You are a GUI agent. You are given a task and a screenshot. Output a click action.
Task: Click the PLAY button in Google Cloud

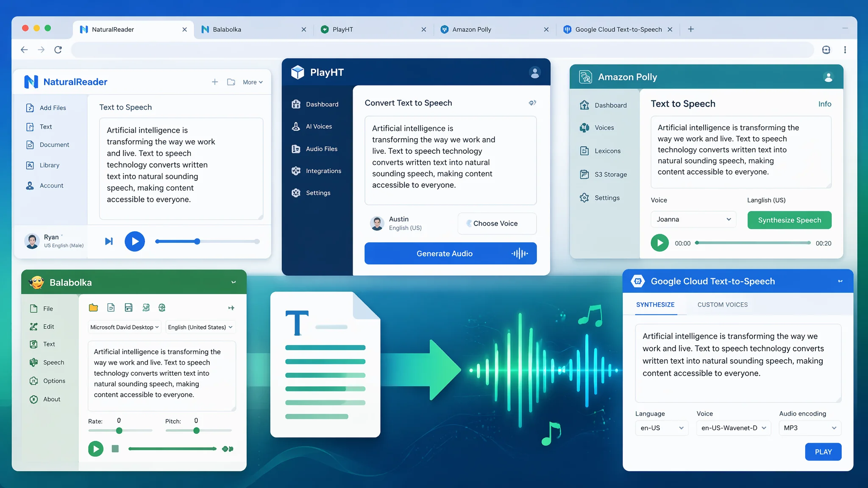tap(823, 452)
